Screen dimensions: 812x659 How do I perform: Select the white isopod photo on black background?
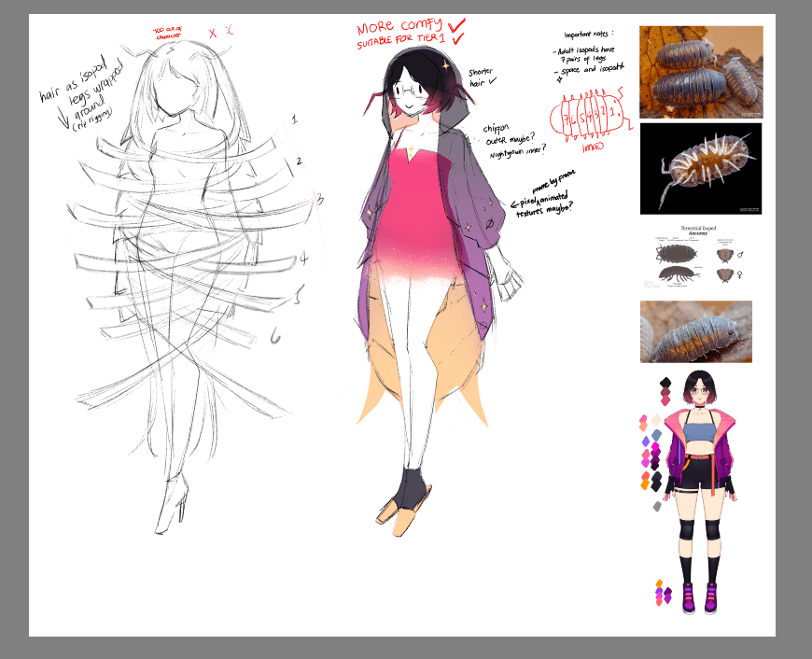(x=700, y=169)
